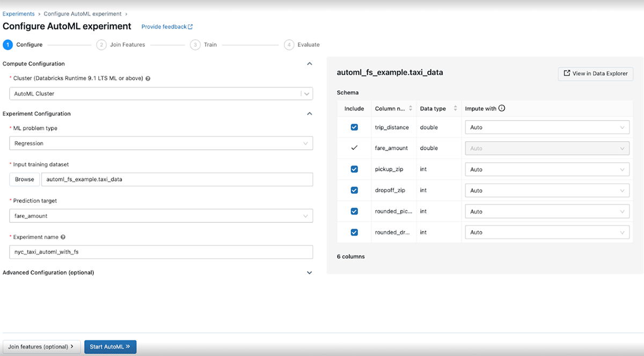Disable the dropoff_zip include checkbox
This screenshot has width=644, height=356.
tap(354, 190)
